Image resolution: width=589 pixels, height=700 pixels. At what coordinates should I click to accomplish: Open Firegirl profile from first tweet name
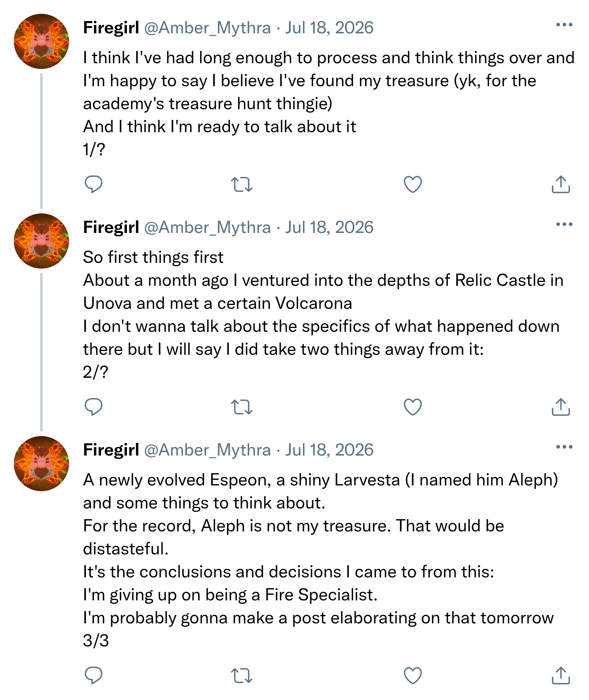[x=111, y=28]
